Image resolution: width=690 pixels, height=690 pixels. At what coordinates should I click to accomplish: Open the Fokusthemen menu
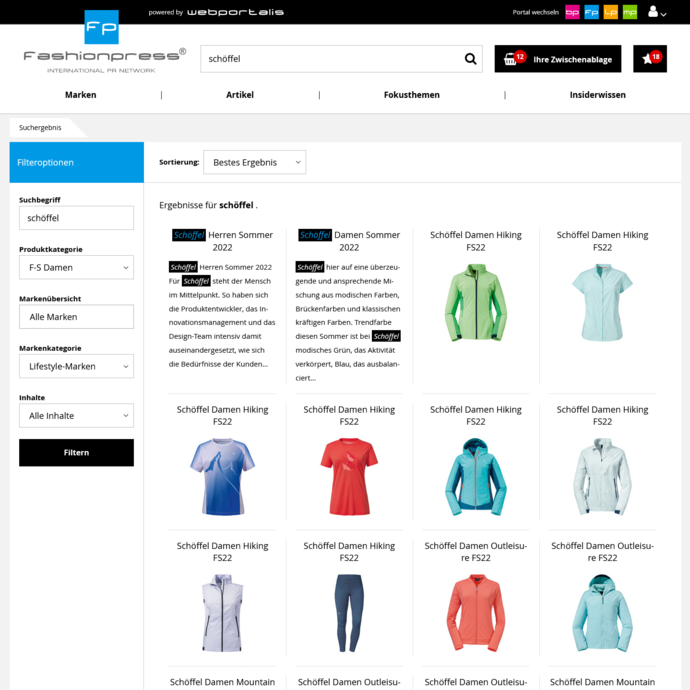click(411, 95)
